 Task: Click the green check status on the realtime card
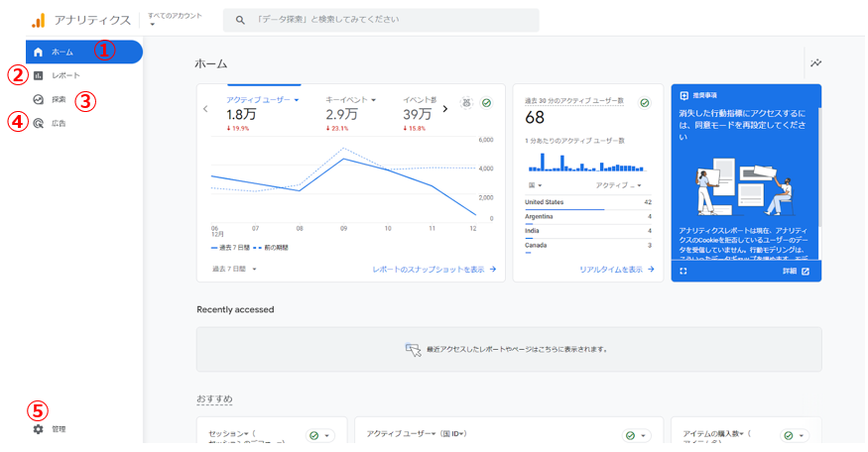(x=644, y=102)
